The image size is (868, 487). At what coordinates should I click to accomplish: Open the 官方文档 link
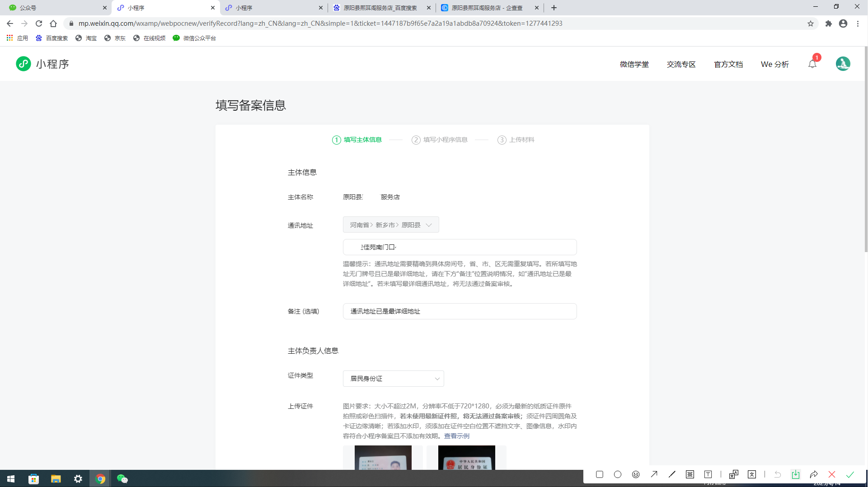pos(728,65)
